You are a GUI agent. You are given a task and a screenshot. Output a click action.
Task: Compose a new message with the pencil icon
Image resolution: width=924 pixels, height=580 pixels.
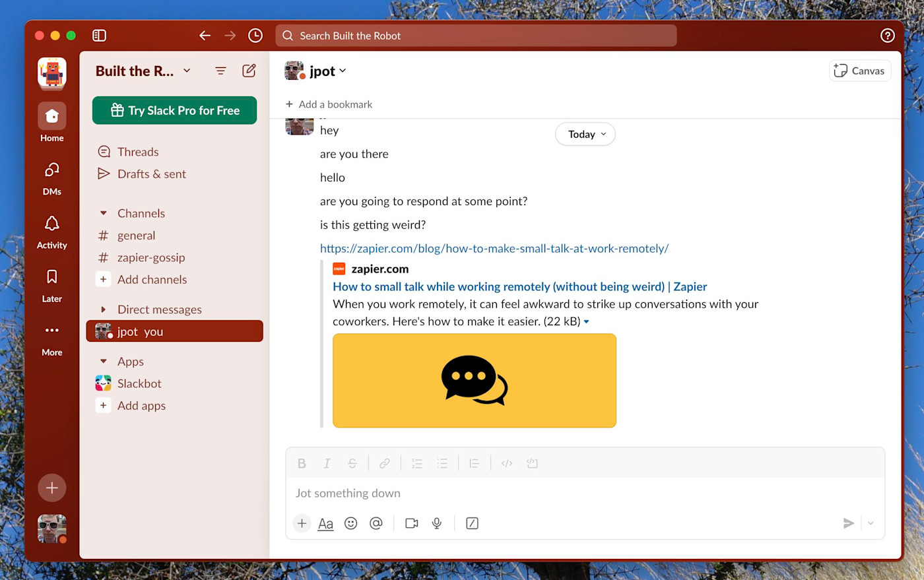pyautogui.click(x=249, y=71)
